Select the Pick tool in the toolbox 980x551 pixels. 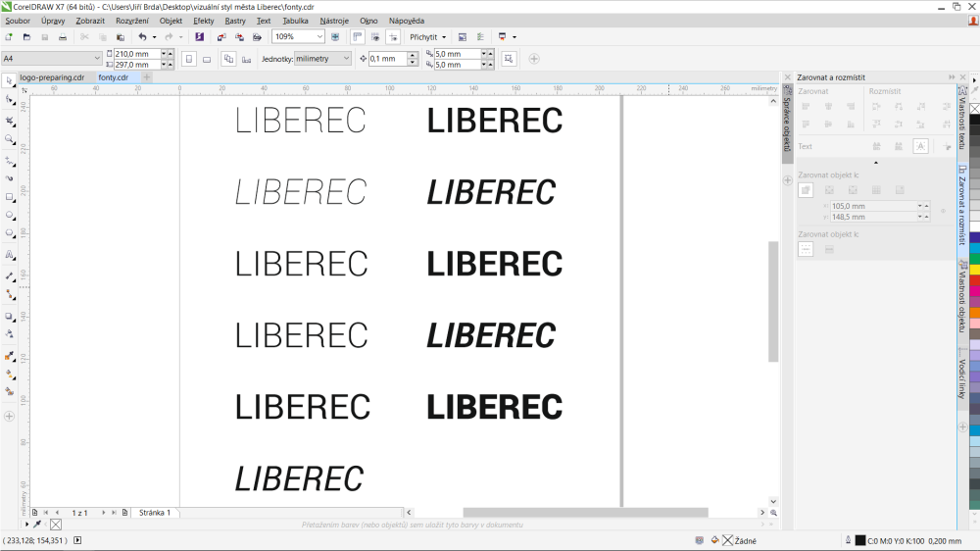point(10,80)
